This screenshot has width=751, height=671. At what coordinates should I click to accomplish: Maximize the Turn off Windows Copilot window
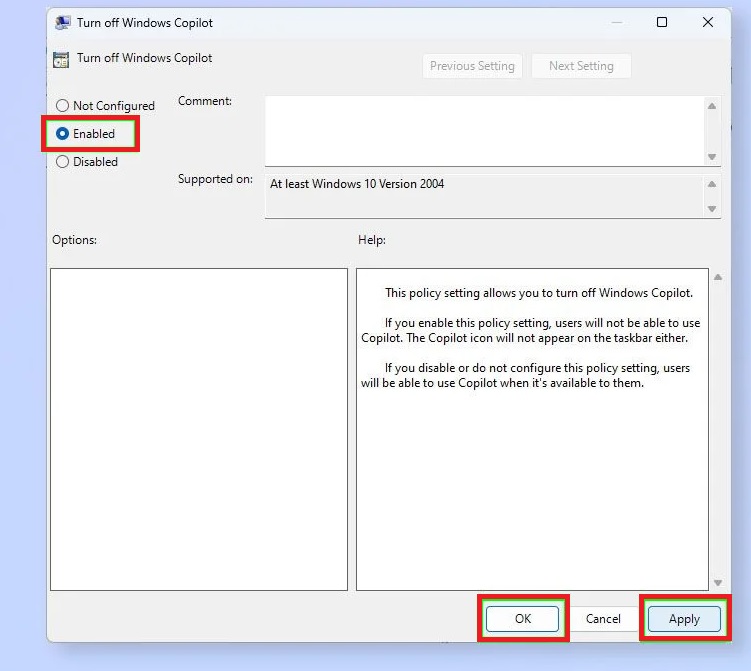[x=661, y=22]
